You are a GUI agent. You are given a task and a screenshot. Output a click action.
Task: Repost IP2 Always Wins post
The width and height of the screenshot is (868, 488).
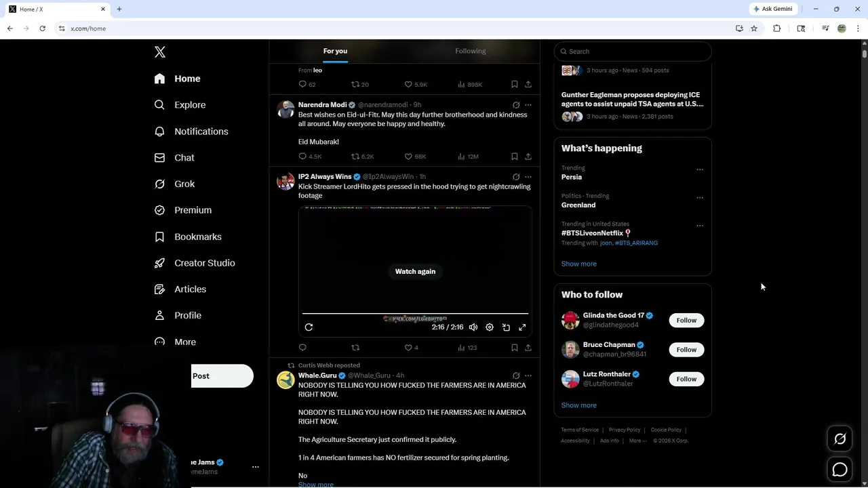point(355,348)
